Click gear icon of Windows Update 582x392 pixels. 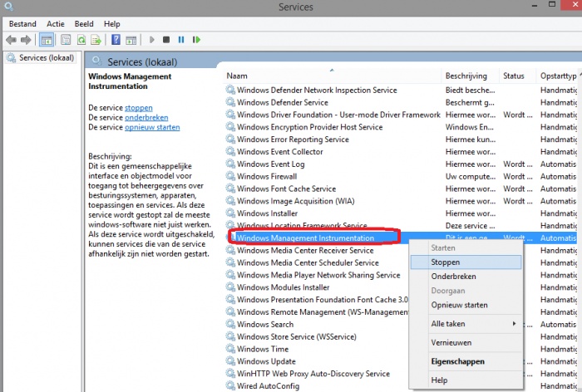[x=230, y=360]
